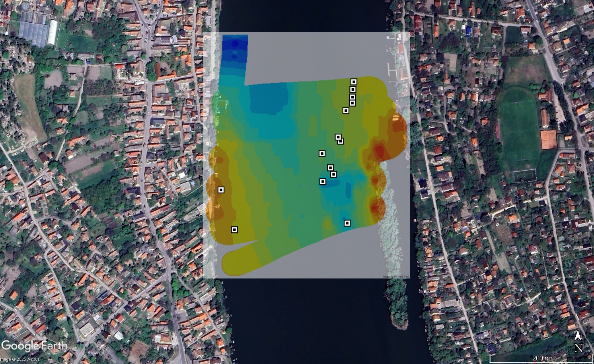Select the second marker from the top in the northern column
The width and height of the screenshot is (594, 364).
pos(353,90)
